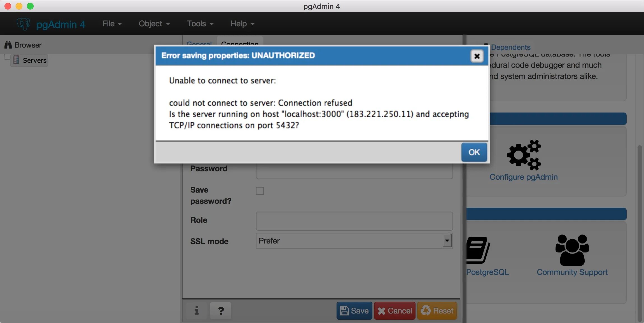Click the question mark help button
The image size is (644, 323).
[221, 311]
